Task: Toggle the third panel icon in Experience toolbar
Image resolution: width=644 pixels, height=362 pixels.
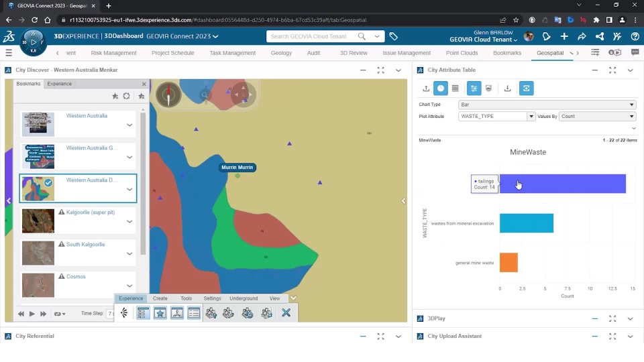Action: [x=177, y=313]
